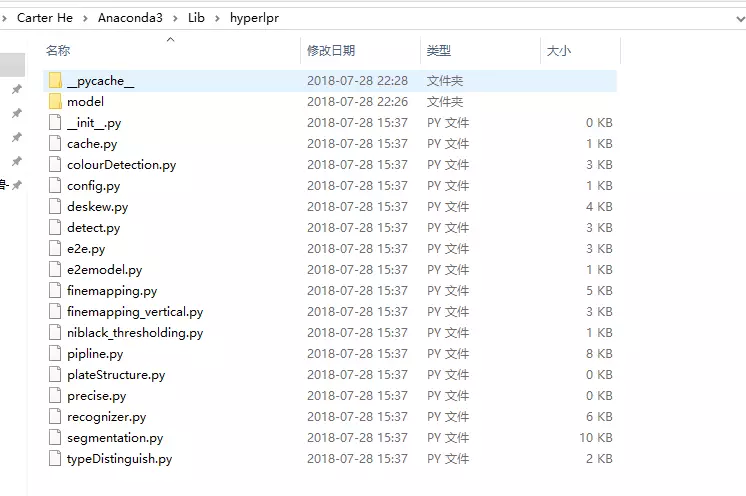The height and width of the screenshot is (496, 746).
Task: Click the e2emodel.py file icon
Action: tap(55, 269)
